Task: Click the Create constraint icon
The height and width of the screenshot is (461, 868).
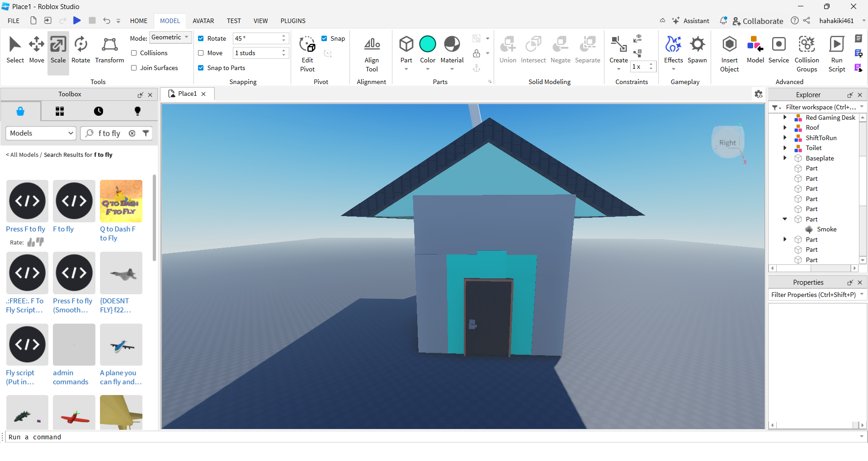Action: [x=618, y=44]
